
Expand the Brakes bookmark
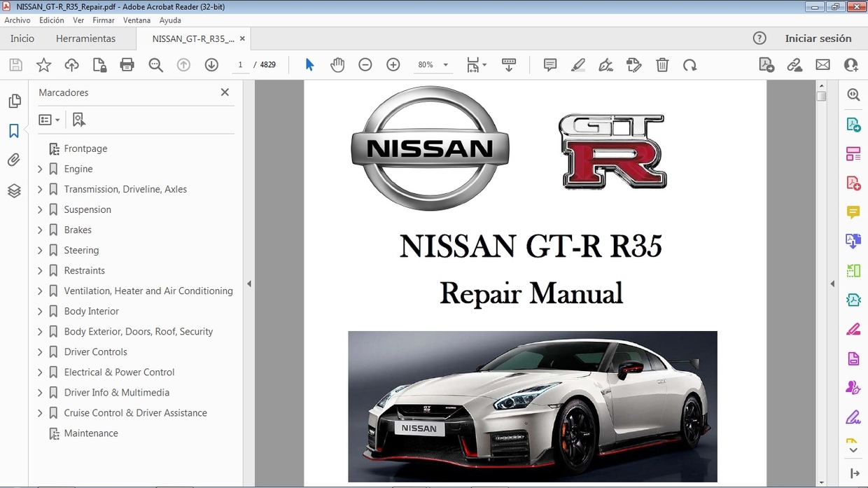pos(40,230)
